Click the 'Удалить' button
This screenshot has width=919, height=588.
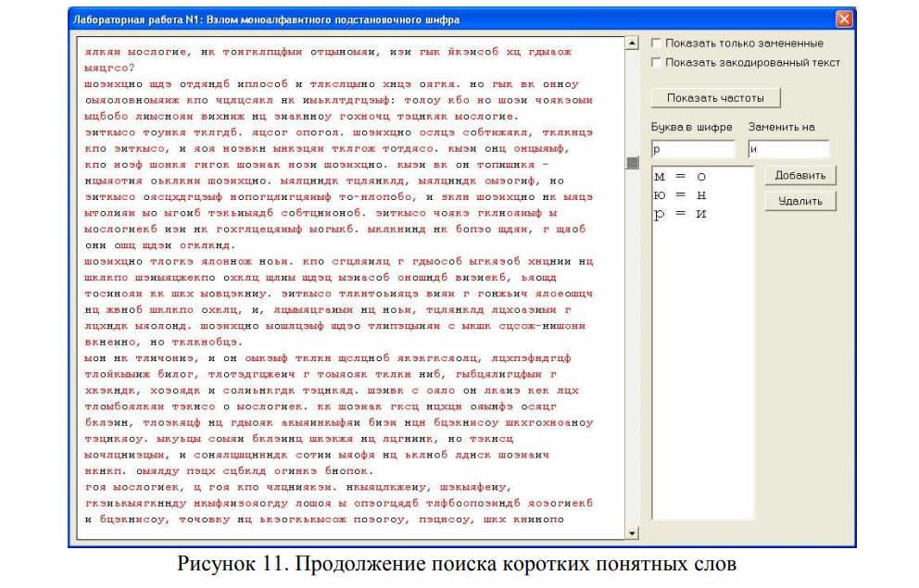coord(800,201)
